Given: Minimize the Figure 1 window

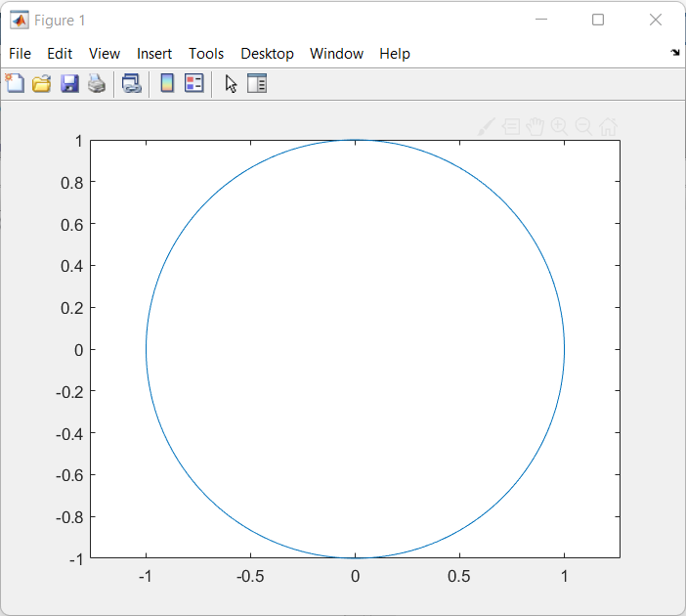Looking at the screenshot, I should pyautogui.click(x=541, y=20).
